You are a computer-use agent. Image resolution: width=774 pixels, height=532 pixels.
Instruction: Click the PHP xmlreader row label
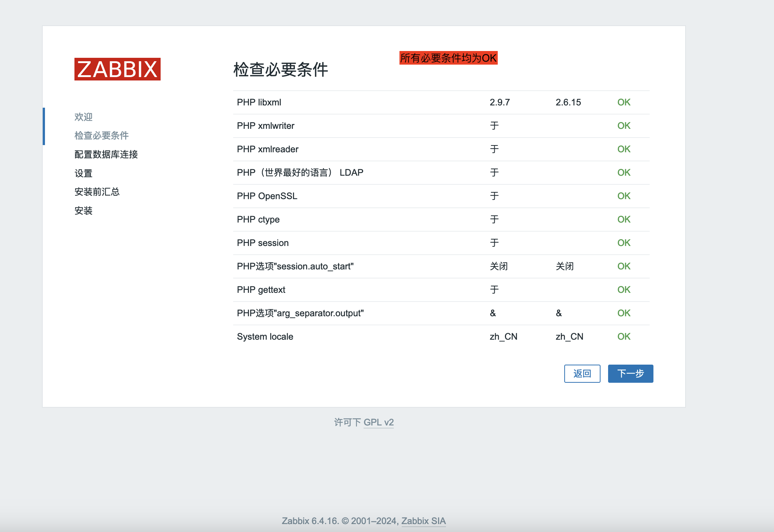point(268,149)
